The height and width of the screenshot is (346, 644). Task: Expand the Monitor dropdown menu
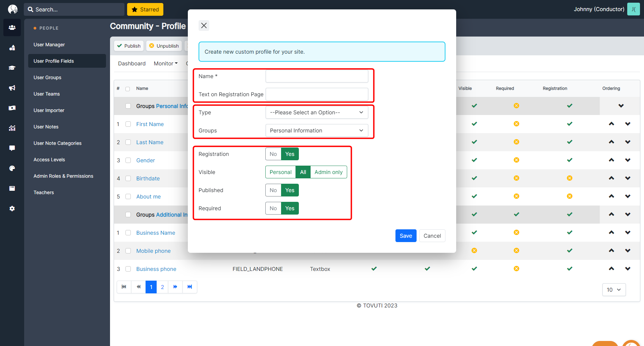pyautogui.click(x=166, y=64)
